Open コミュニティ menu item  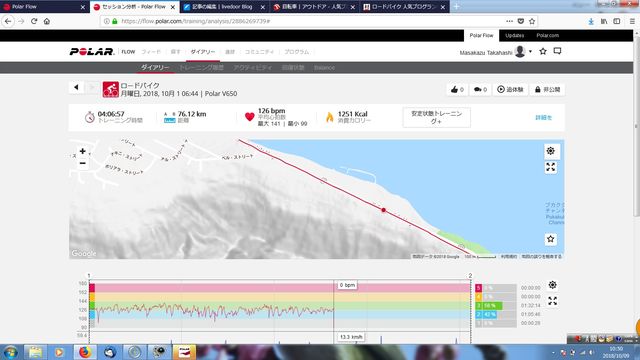pyautogui.click(x=259, y=52)
